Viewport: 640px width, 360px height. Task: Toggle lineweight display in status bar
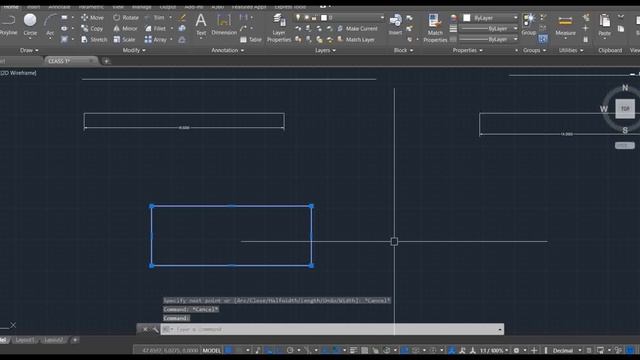coord(353,350)
